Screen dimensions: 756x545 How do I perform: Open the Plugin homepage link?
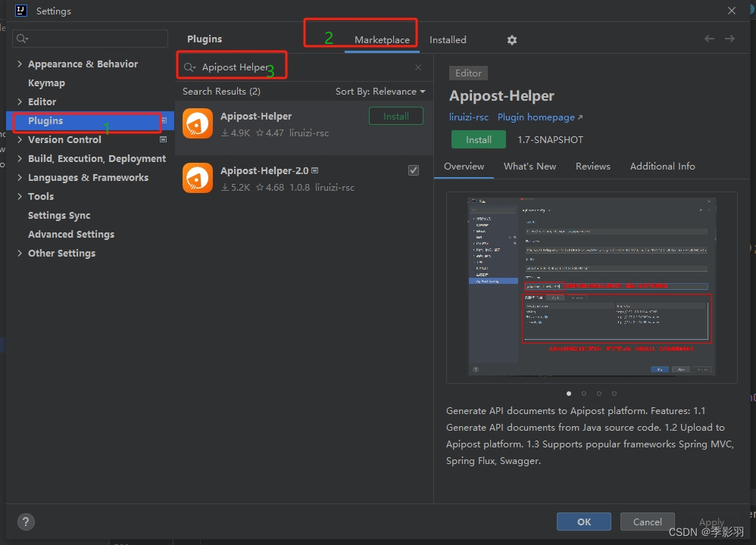(x=540, y=117)
